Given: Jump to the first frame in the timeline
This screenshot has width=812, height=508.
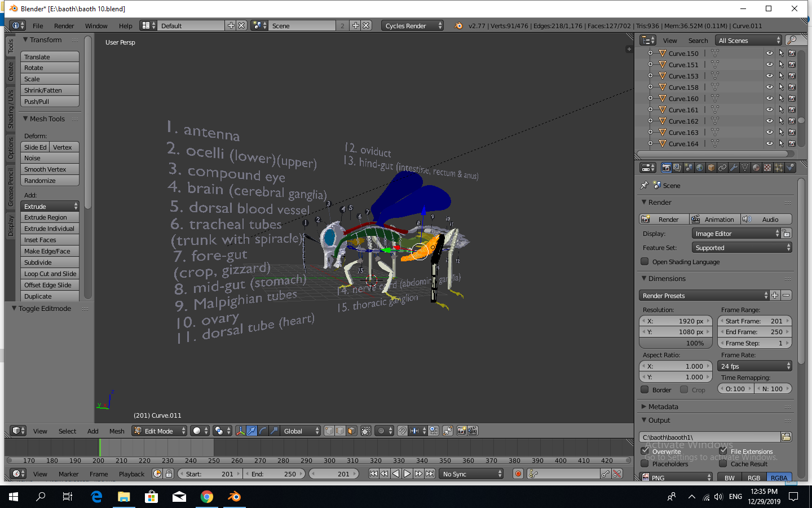Looking at the screenshot, I should tap(374, 474).
